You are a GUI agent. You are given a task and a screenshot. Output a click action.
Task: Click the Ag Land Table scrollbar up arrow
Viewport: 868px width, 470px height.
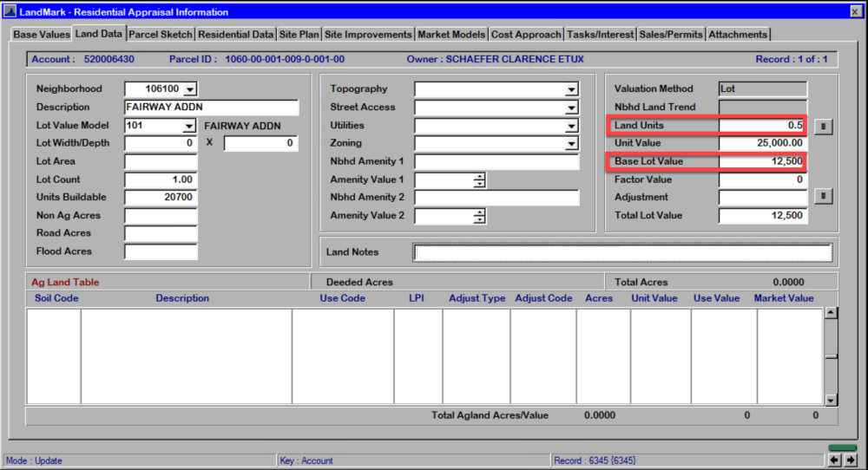[x=831, y=313]
